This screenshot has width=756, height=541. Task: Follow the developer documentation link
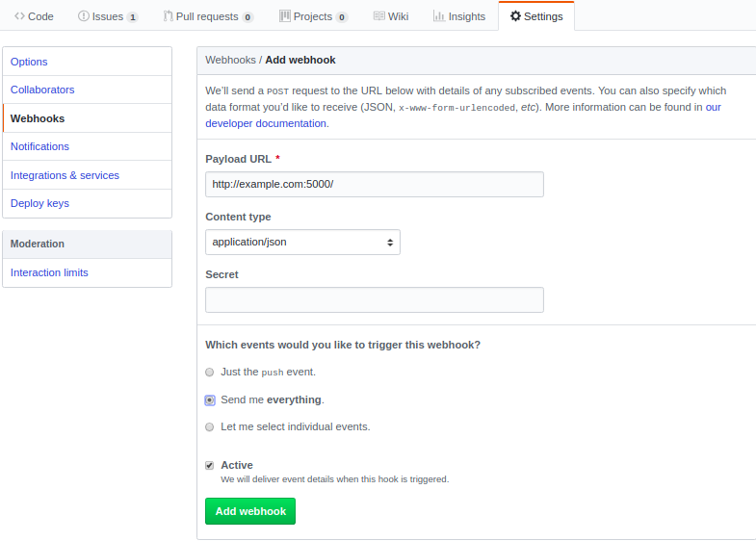click(266, 123)
